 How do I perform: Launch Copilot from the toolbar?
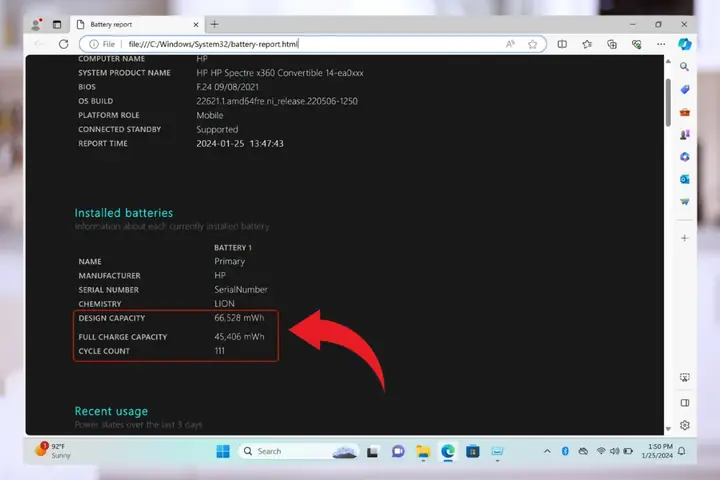[685, 44]
